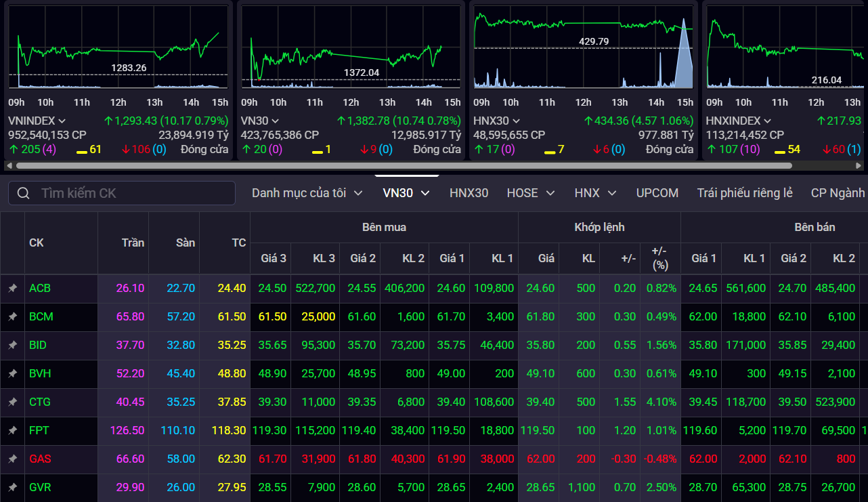The image size is (868, 502).
Task: Pin the FPT stock row
Action: [x=12, y=430]
